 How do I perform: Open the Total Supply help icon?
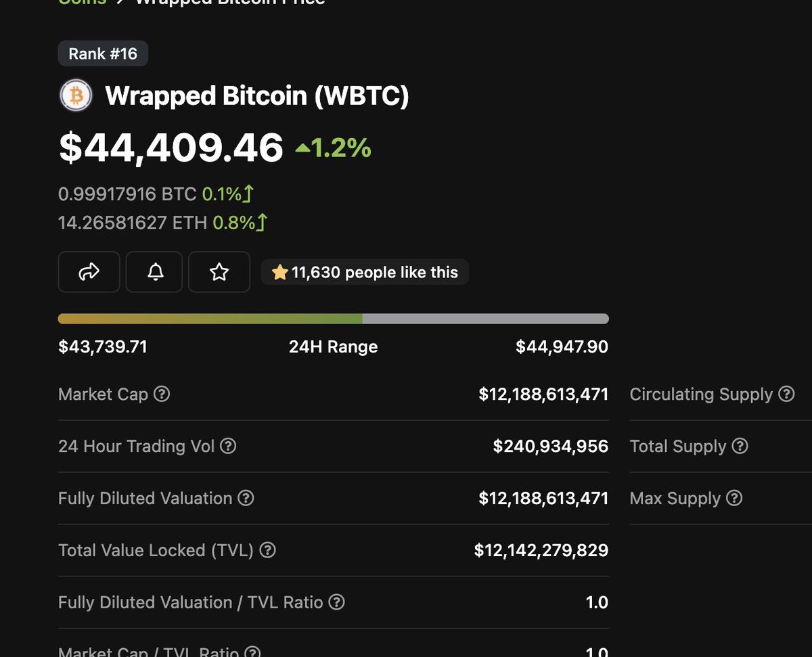(x=740, y=446)
